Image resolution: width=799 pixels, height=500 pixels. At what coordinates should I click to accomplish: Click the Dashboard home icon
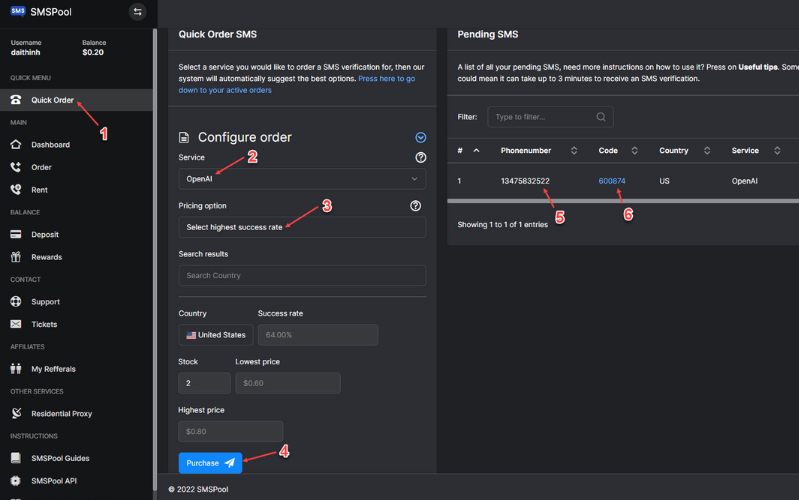point(16,145)
